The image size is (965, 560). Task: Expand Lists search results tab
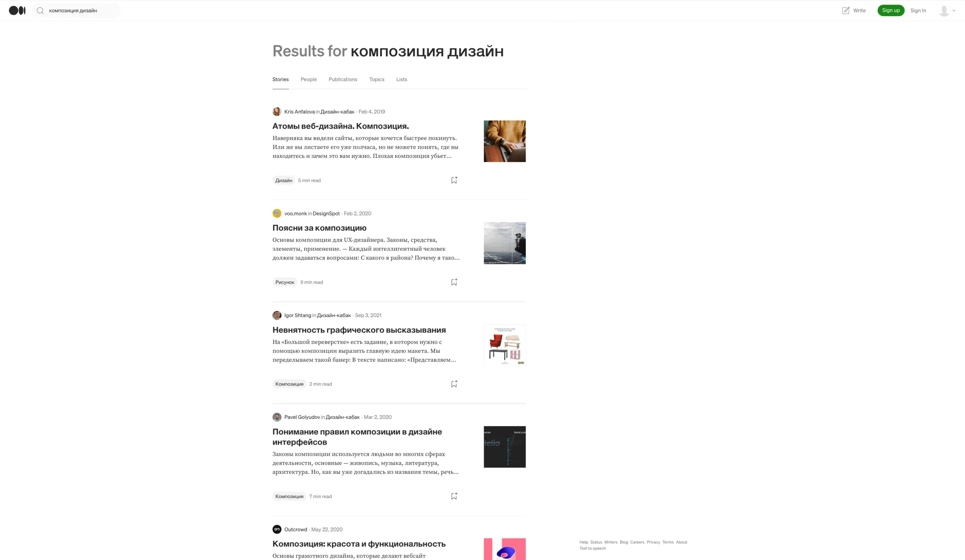[x=401, y=79]
